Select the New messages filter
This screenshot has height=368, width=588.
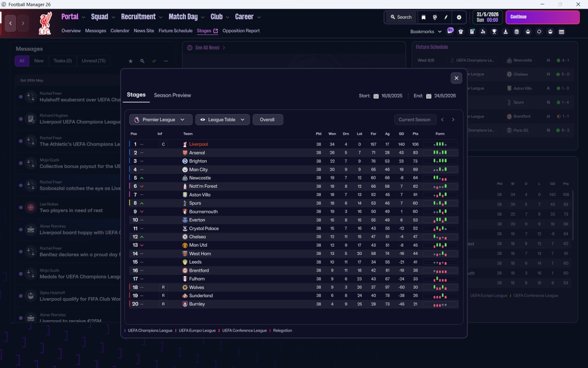click(39, 61)
